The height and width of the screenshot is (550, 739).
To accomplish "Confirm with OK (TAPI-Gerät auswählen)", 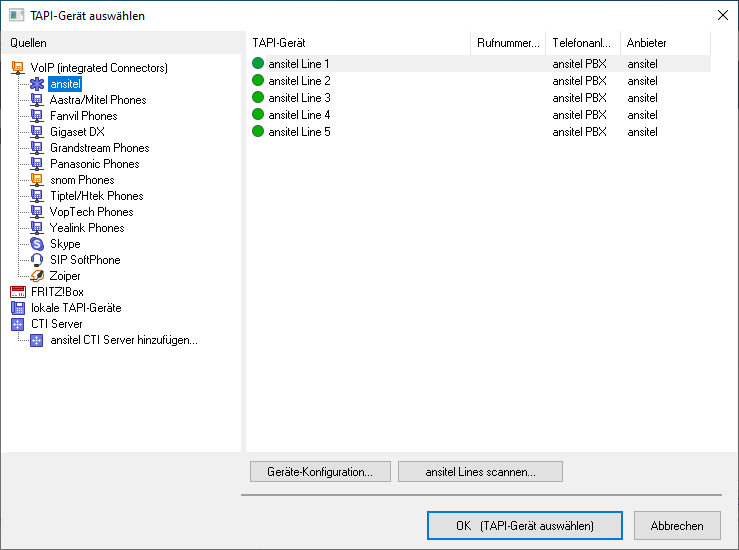I will coord(524,525).
